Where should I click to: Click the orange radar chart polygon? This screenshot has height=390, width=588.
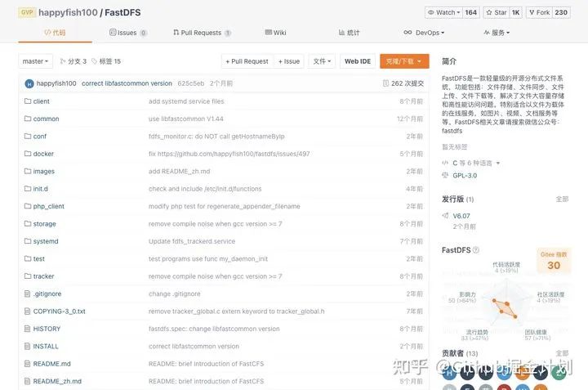point(505,308)
